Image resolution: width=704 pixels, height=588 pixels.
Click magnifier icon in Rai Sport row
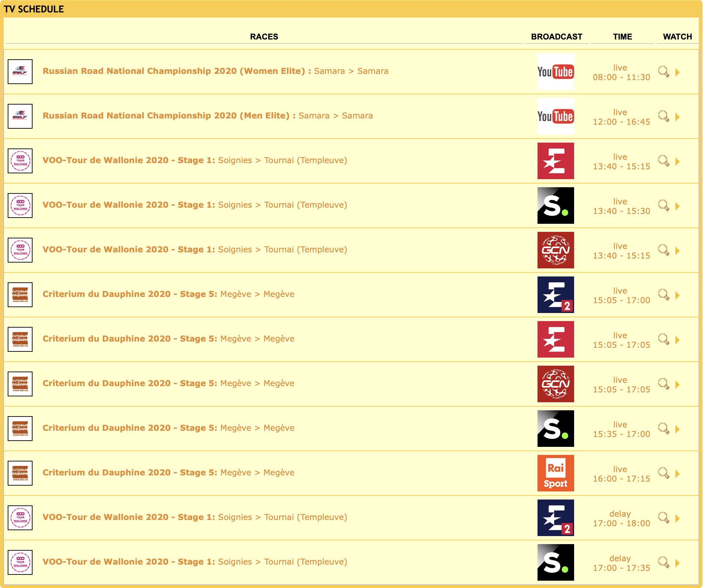point(663,473)
